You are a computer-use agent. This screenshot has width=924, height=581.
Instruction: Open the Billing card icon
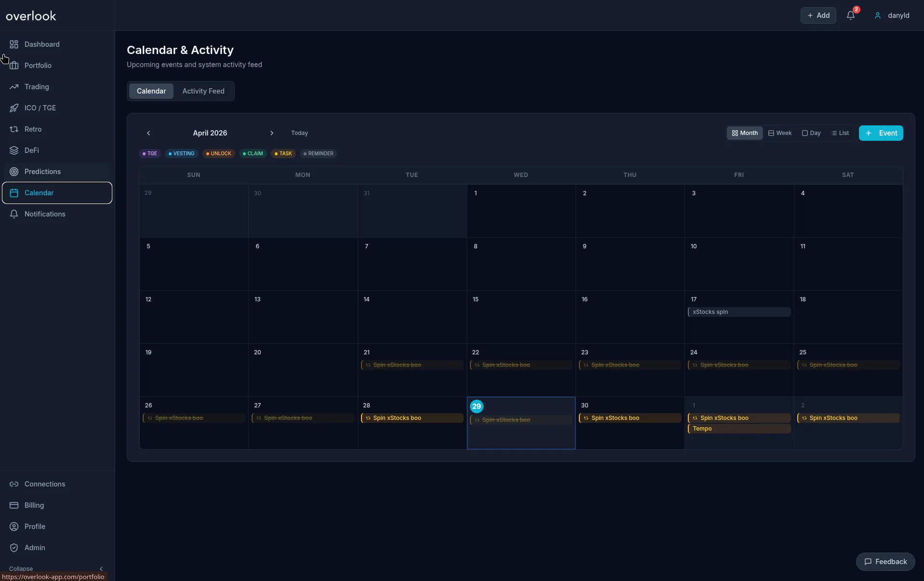pos(14,505)
